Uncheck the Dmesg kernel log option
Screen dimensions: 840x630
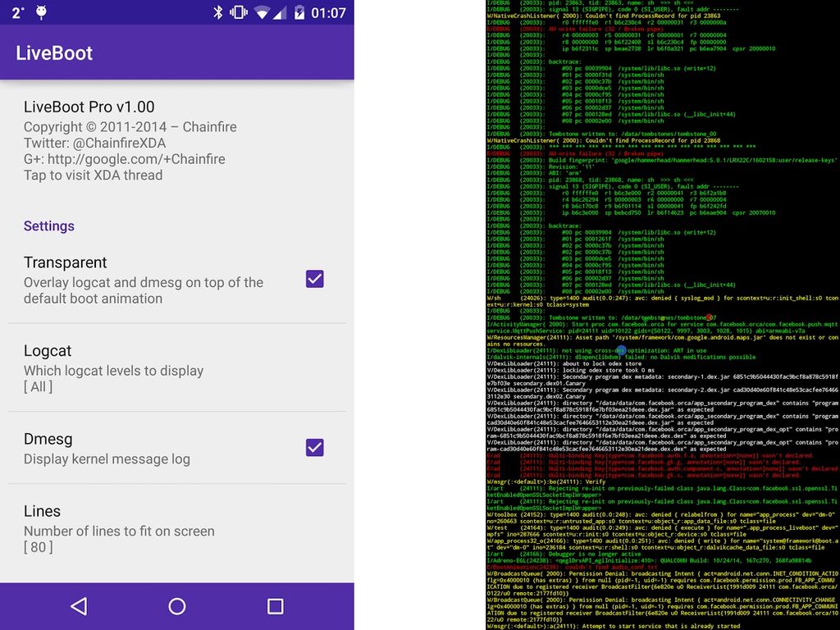314,449
